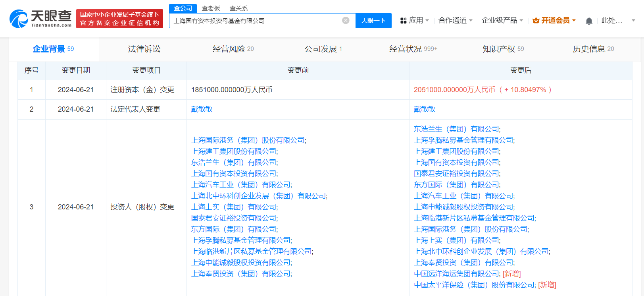Image resolution: width=644 pixels, height=296 pixels.
Task: Open the user account dropdown arrow
Action: click(x=633, y=20)
